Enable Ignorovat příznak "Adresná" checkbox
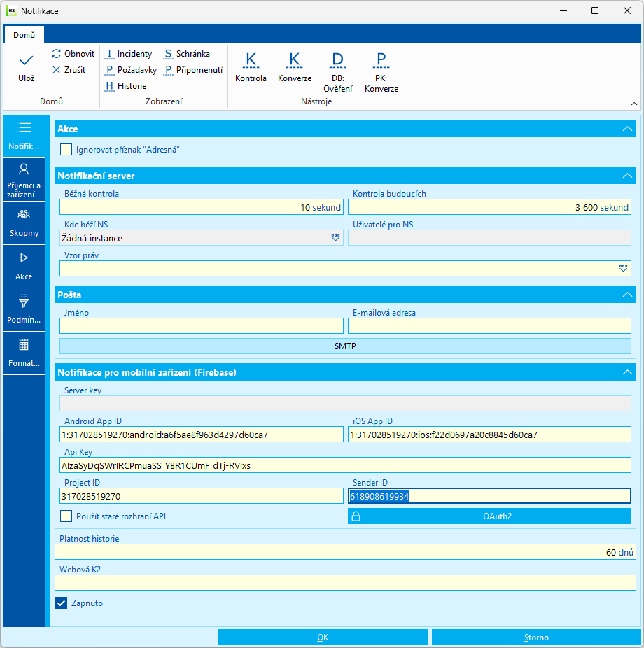Image resolution: width=644 pixels, height=648 pixels. [66, 149]
